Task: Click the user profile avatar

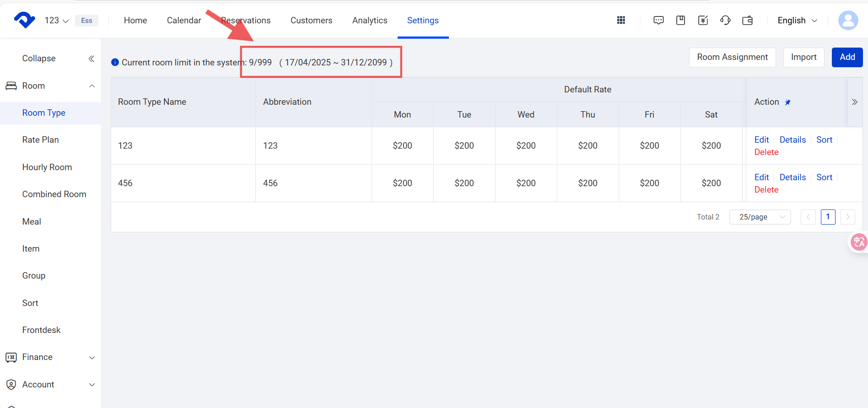Action: (848, 20)
